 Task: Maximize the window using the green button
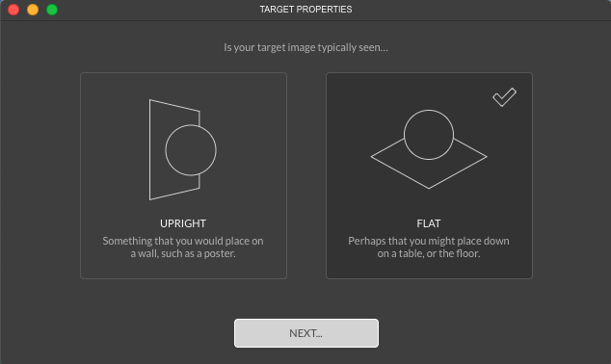pyautogui.click(x=52, y=10)
